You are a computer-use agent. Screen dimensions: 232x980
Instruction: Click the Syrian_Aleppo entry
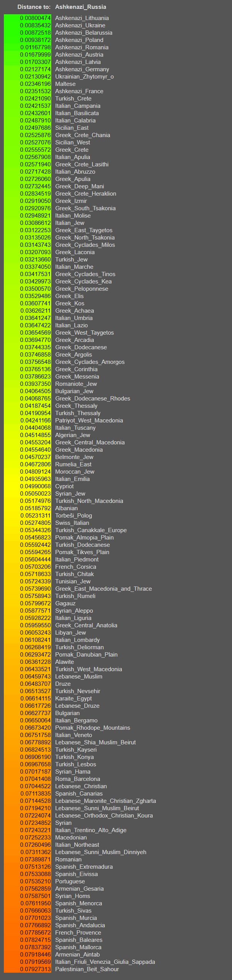point(74,611)
